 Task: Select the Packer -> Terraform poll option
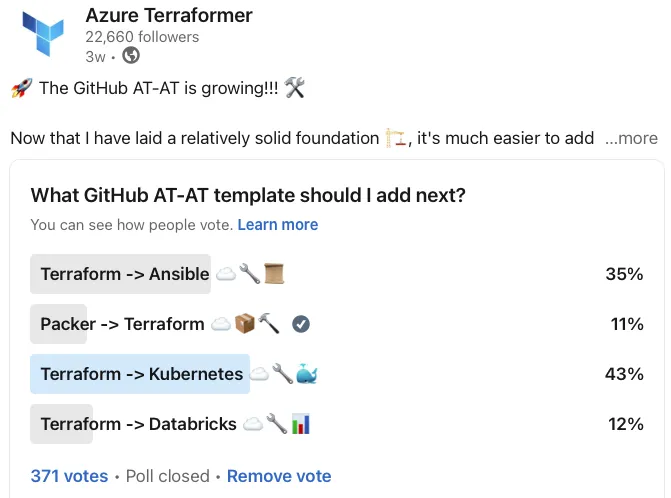click(x=337, y=324)
